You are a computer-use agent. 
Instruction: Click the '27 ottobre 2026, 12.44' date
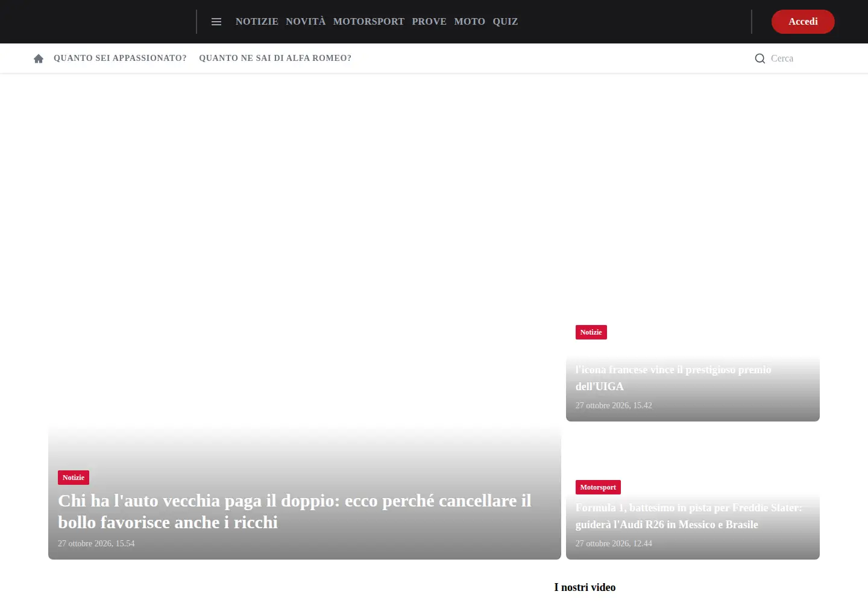(x=614, y=543)
